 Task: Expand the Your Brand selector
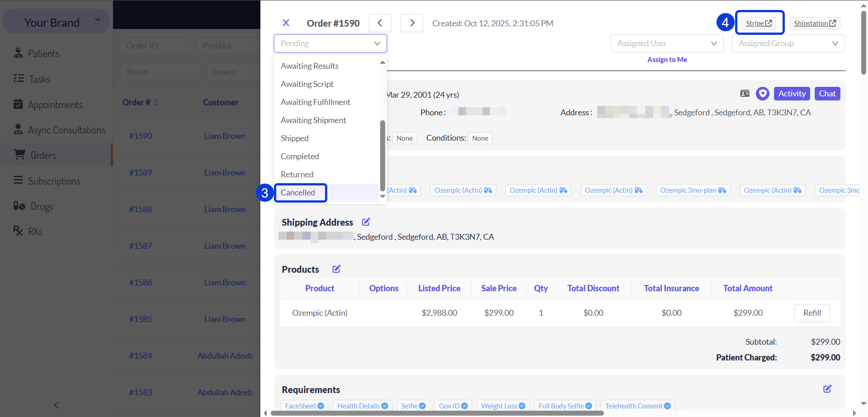[57, 22]
